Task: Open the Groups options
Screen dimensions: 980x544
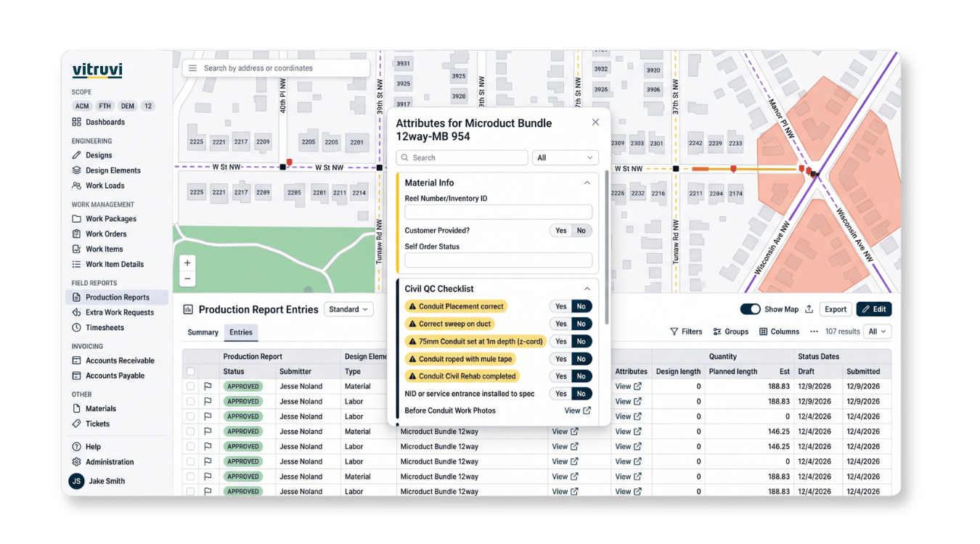Action: (x=731, y=331)
